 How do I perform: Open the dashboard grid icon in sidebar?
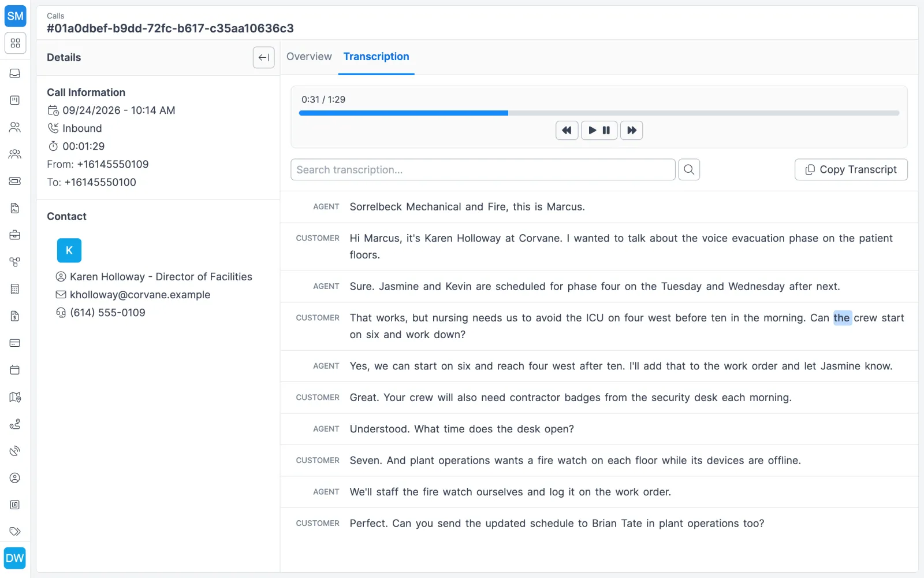pos(15,43)
